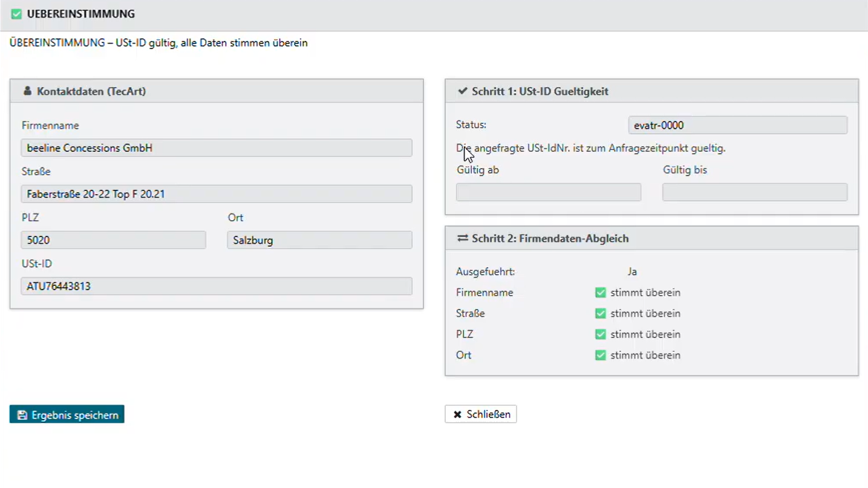
Task: Click the green check in the Ort match row
Action: pos(601,355)
